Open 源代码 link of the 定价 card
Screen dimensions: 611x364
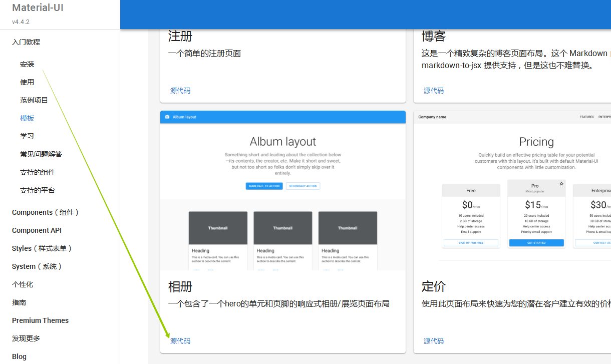[434, 341]
